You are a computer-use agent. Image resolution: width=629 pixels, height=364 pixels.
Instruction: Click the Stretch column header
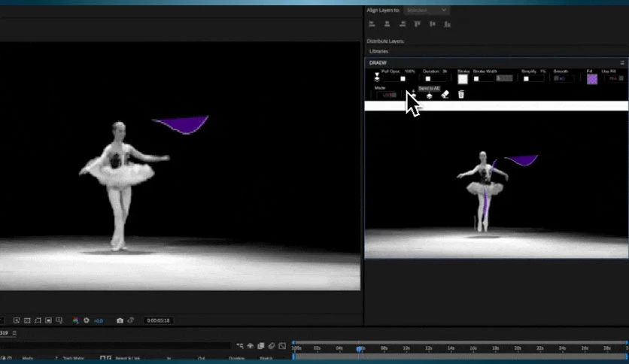coord(266,359)
